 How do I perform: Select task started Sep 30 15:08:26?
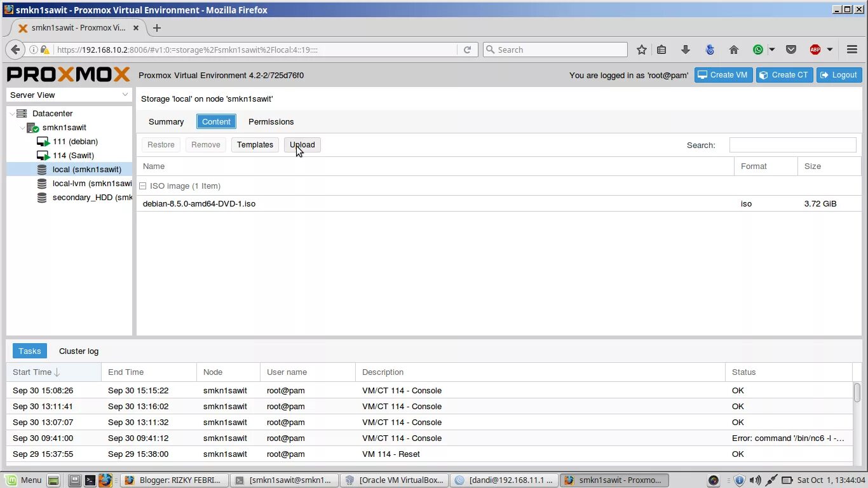pos(430,390)
